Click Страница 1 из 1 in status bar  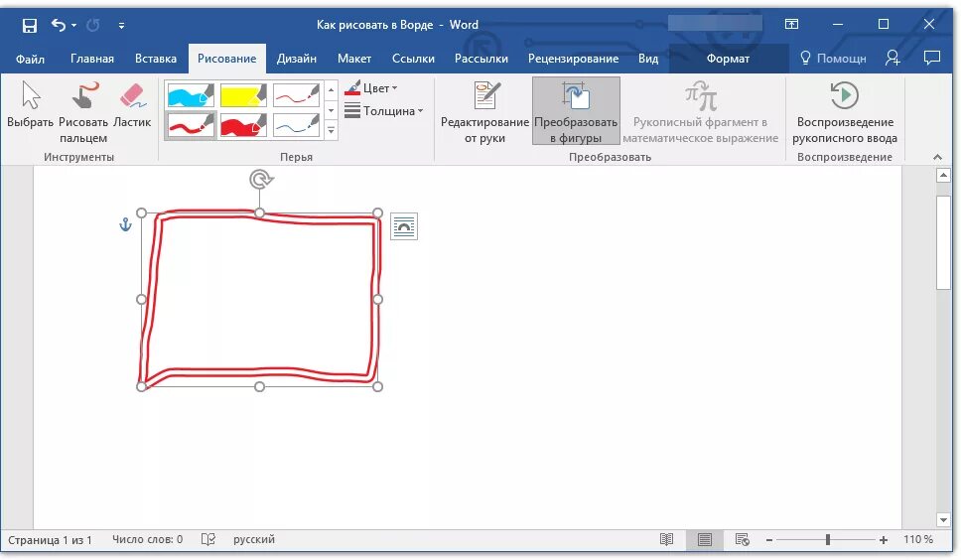click(50, 540)
